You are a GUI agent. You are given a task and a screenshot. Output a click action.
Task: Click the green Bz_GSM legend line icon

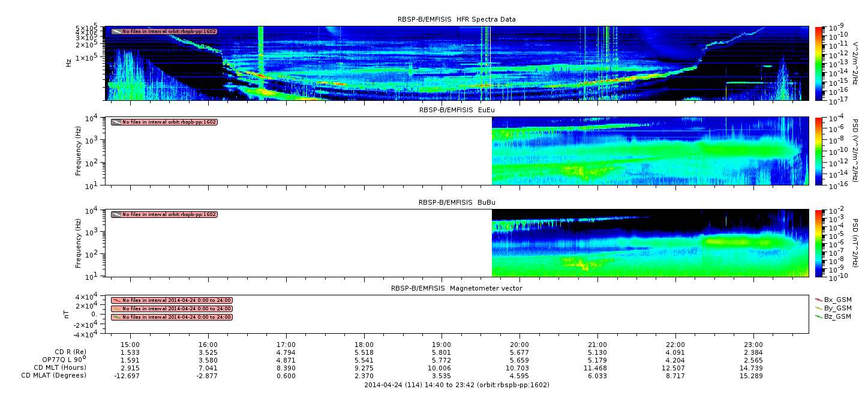(819, 316)
